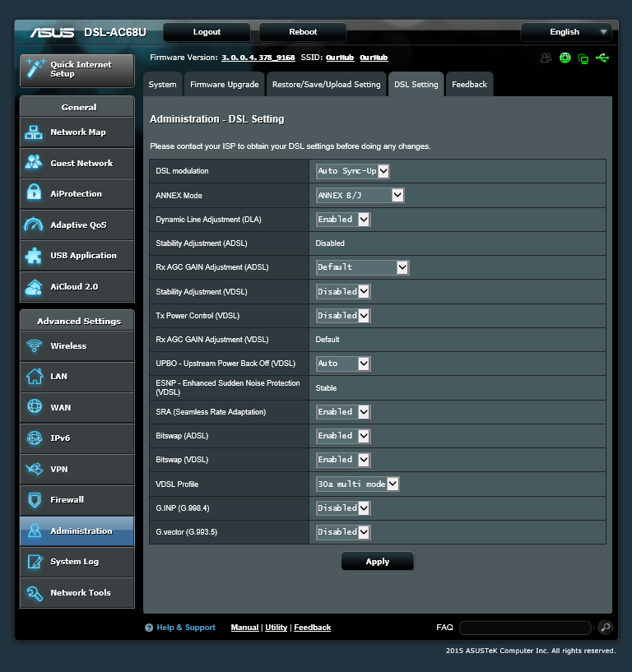Switch to the System tab
The height and width of the screenshot is (672, 632).
coord(162,85)
